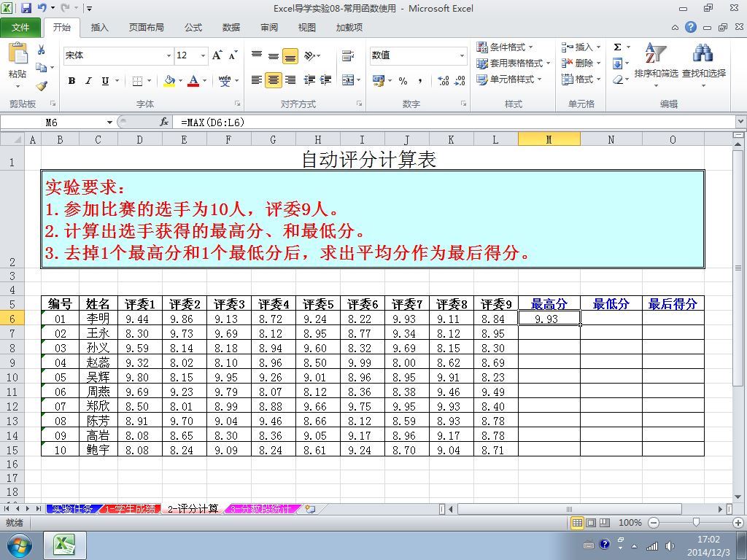The width and height of the screenshot is (747, 560).
Task: Click the column M header
Action: [549, 139]
